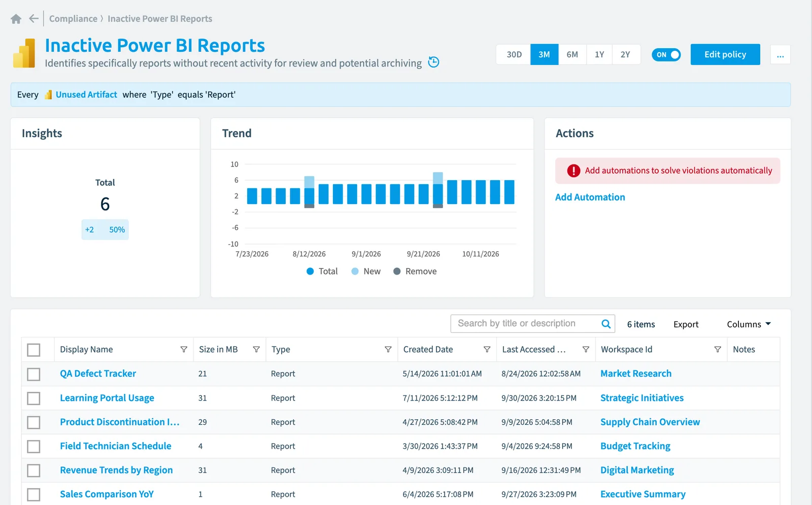This screenshot has height=505, width=812.
Task: Select the 30D time range
Action: [514, 54]
